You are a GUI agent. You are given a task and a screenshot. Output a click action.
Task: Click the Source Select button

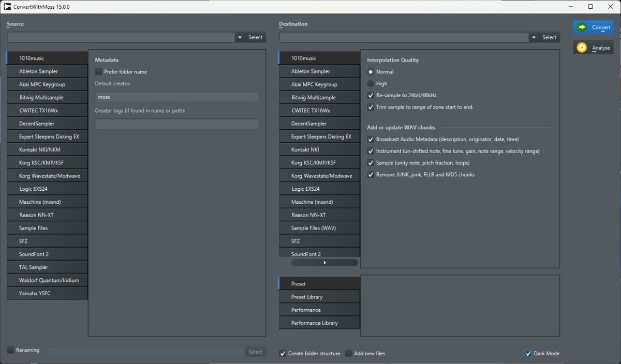coord(256,37)
